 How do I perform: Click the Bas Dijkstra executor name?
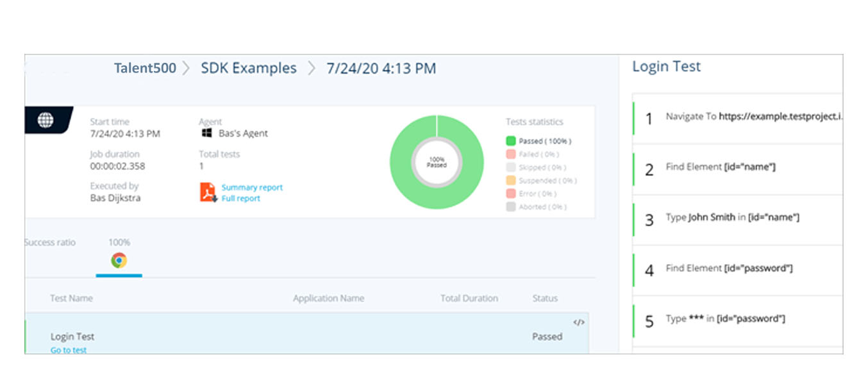[x=115, y=198]
